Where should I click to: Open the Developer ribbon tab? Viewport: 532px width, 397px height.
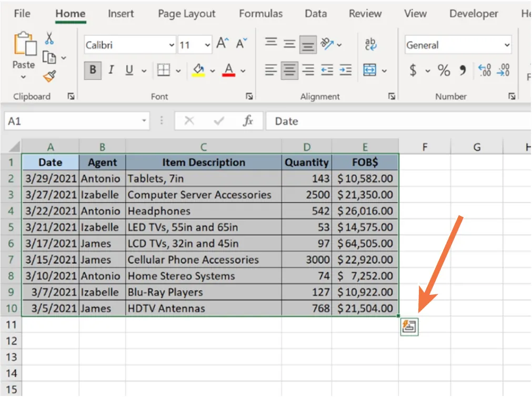coord(473,14)
